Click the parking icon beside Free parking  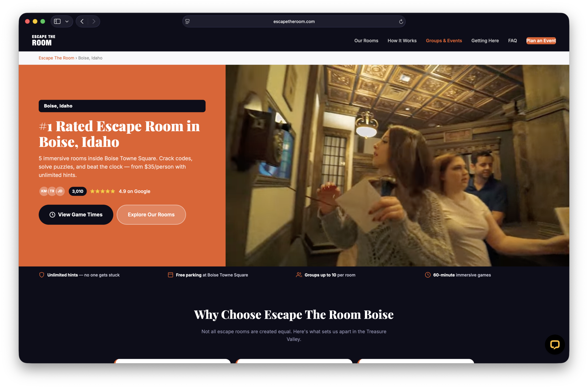[170, 275]
